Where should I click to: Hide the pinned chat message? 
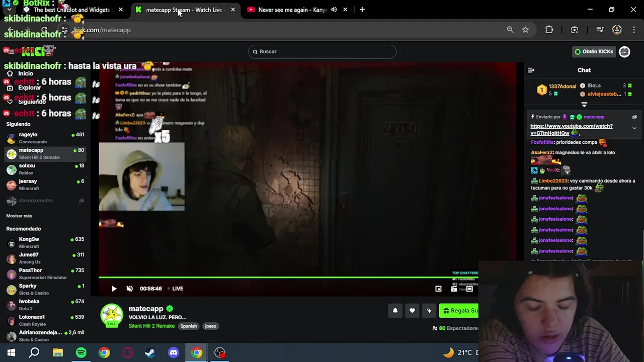pyautogui.click(x=634, y=117)
